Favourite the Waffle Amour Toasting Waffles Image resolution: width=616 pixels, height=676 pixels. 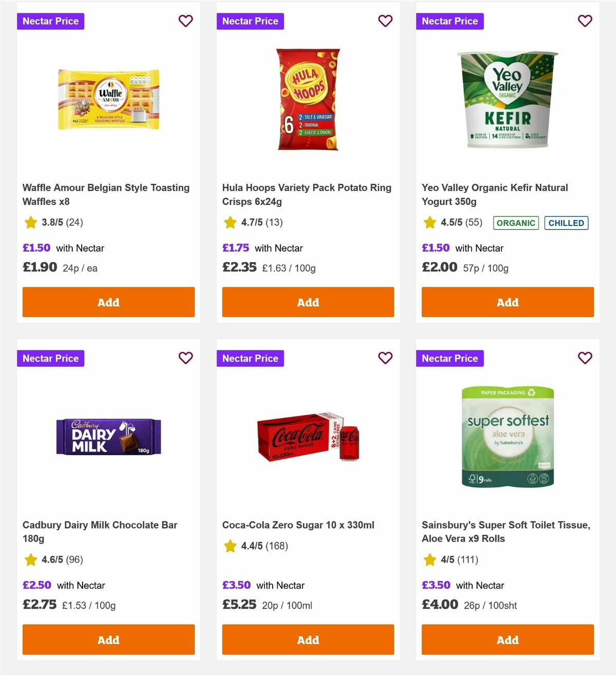pyautogui.click(x=185, y=21)
